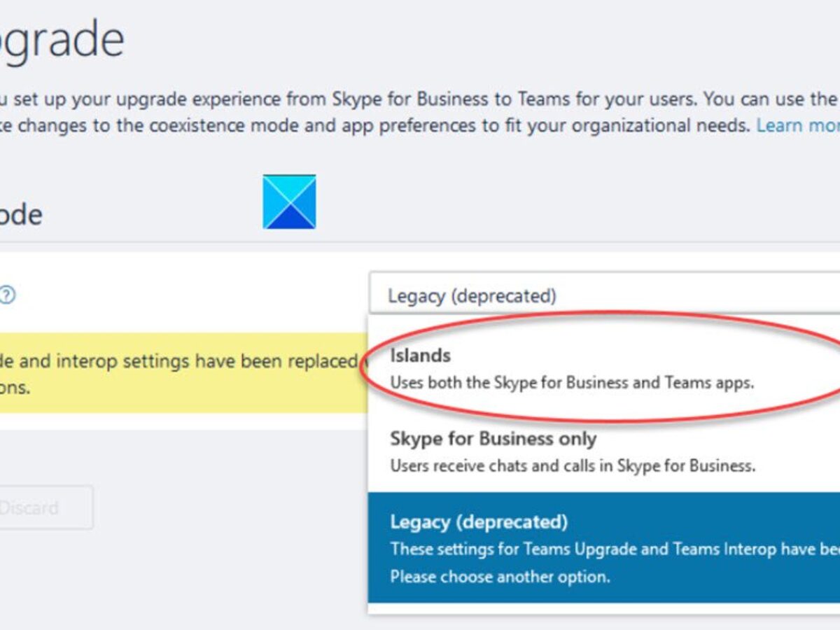Image resolution: width=840 pixels, height=630 pixels.
Task: Click the "These settings for Teams Upgrade" line
Action: tap(609, 549)
